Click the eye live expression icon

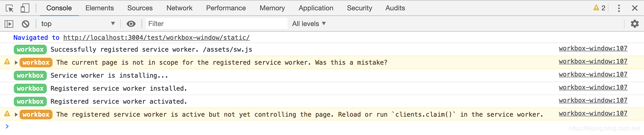(131, 24)
